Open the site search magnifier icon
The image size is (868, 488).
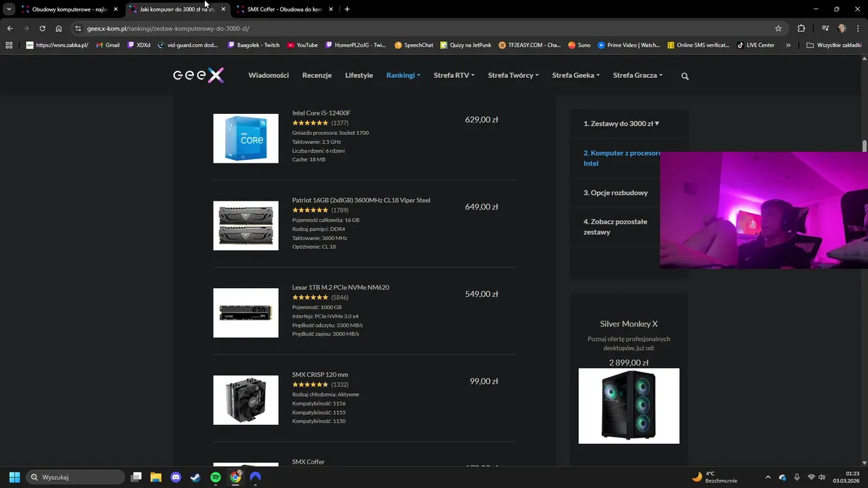(685, 76)
